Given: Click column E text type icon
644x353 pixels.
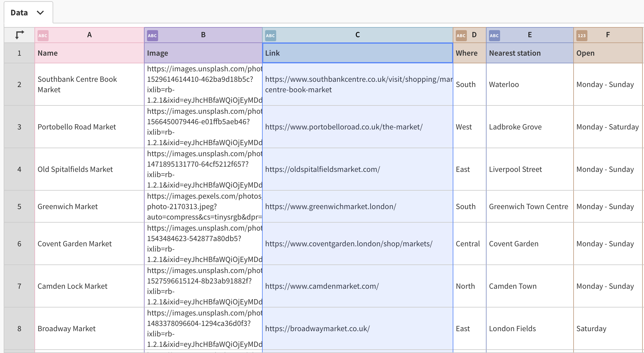Looking at the screenshot, I should [494, 35].
